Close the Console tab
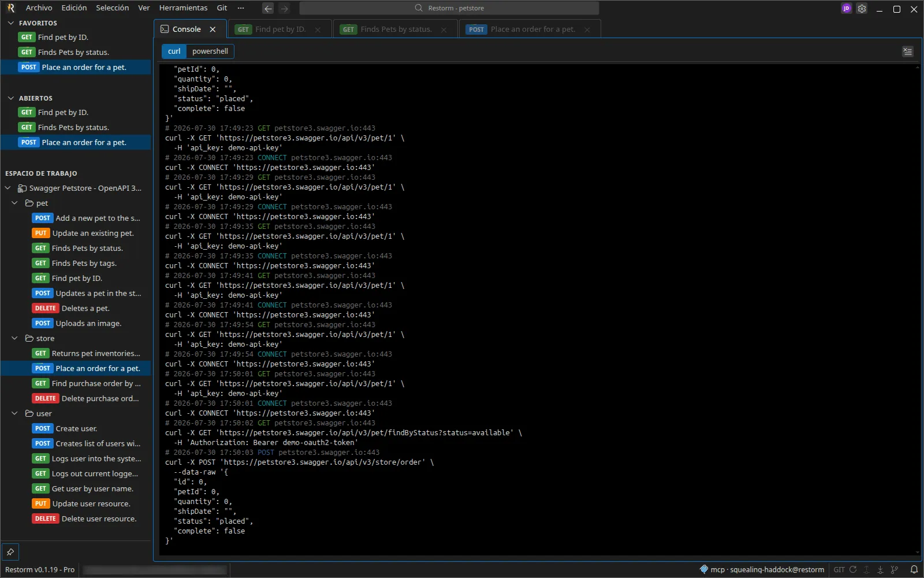The image size is (924, 578). click(x=213, y=29)
